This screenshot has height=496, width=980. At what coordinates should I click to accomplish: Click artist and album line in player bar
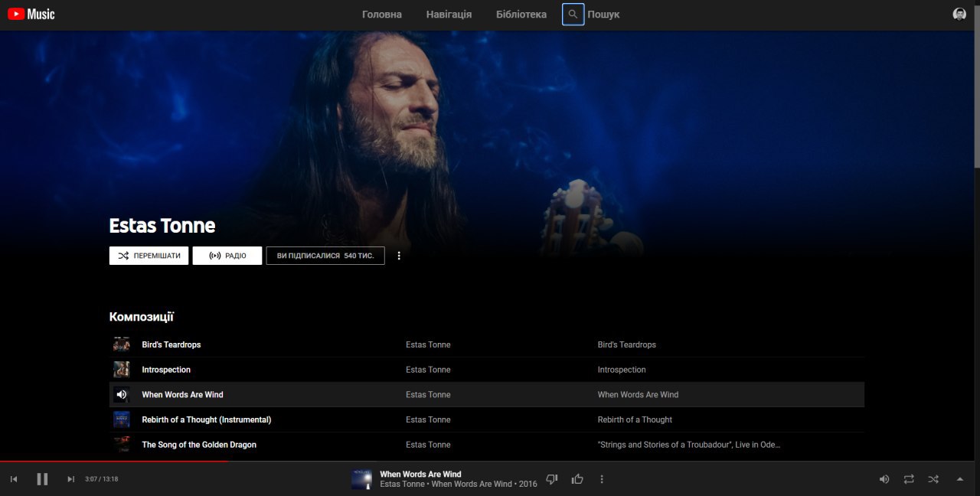coord(459,485)
